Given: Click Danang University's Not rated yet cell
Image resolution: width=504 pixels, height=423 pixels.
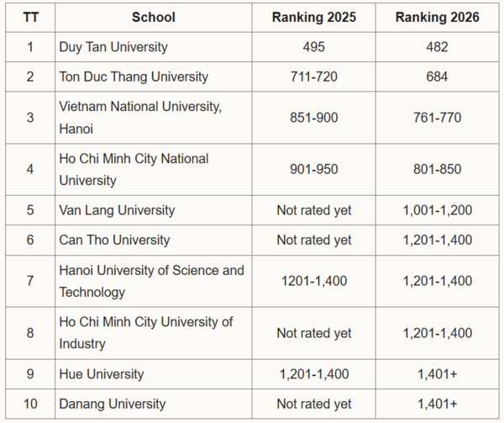Looking at the screenshot, I should coord(313,404).
